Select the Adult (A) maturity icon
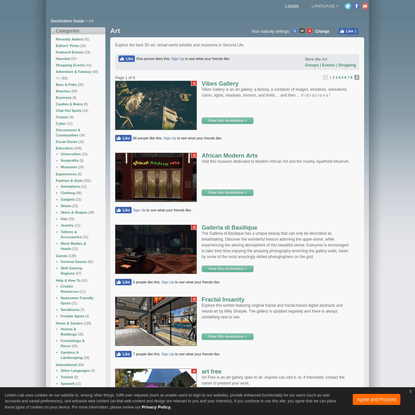This screenshot has height=415, width=415. pyautogui.click(x=309, y=31)
